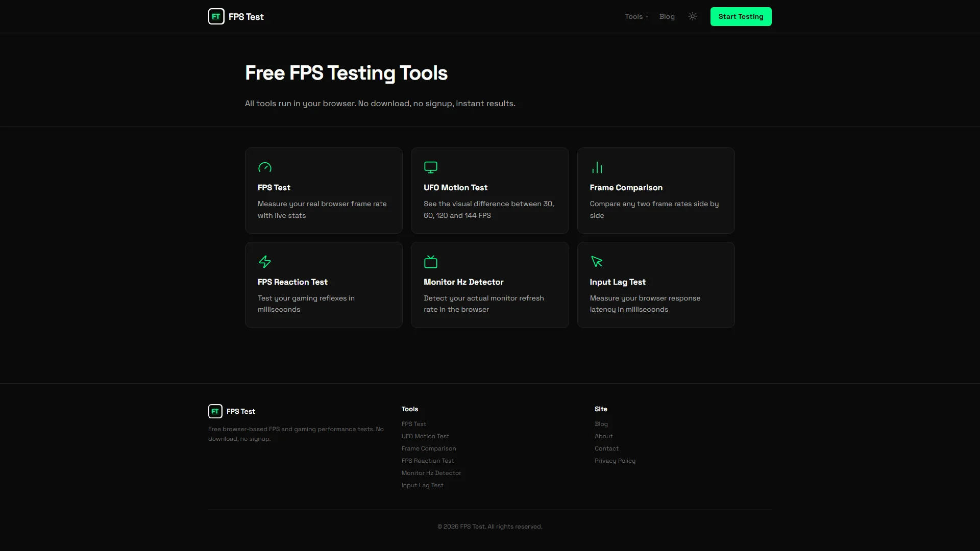Click the FT logo icon in header
Screen dimensions: 980x551
tap(216, 16)
